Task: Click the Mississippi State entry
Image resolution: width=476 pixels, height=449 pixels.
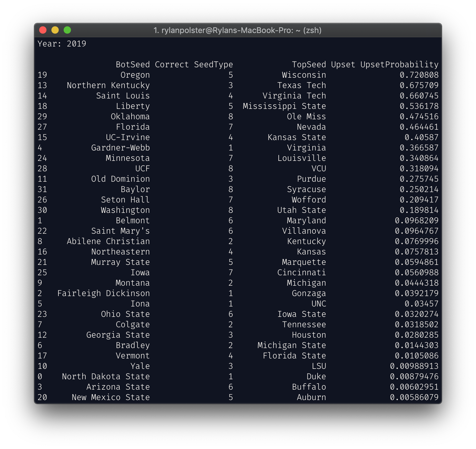Action: coord(284,106)
